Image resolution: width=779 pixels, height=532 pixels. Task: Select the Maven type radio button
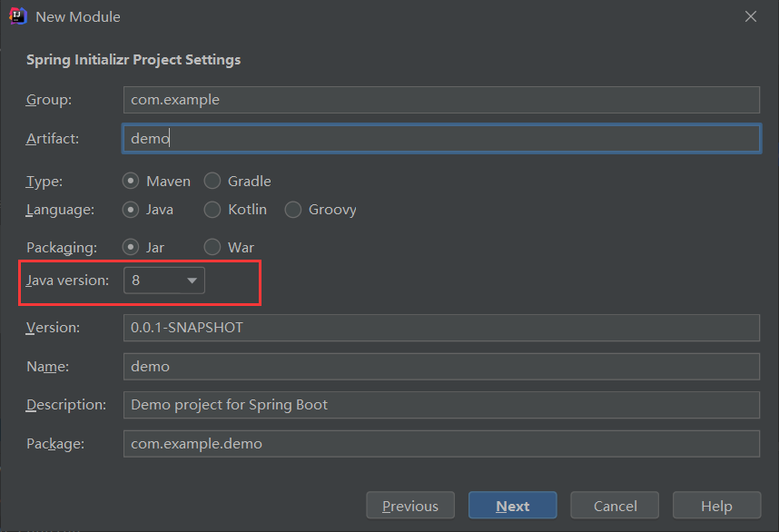pos(131,181)
